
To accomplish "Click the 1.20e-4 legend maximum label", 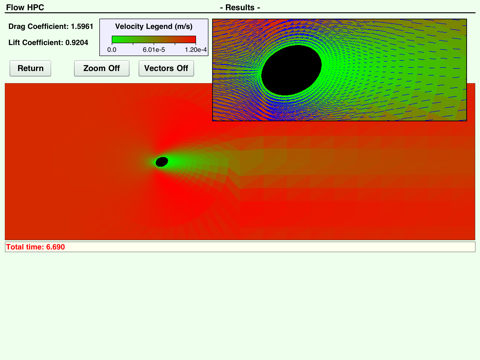I will click(196, 50).
